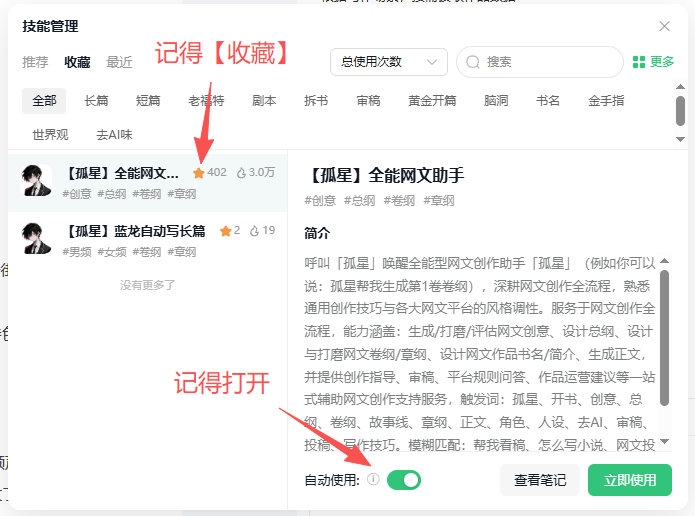Click #卷纲 tag in detail panel
Viewport: 695px width, 516px height.
(x=399, y=201)
